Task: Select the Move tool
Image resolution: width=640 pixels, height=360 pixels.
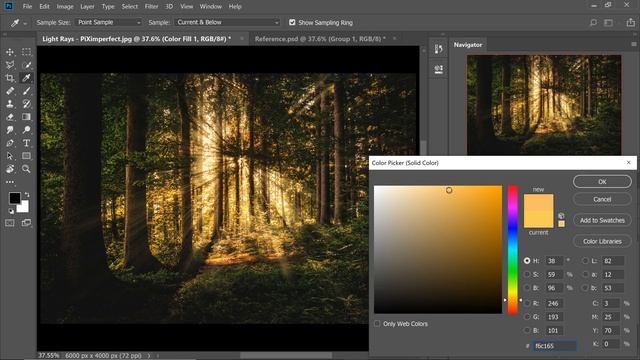Action: pyautogui.click(x=10, y=52)
